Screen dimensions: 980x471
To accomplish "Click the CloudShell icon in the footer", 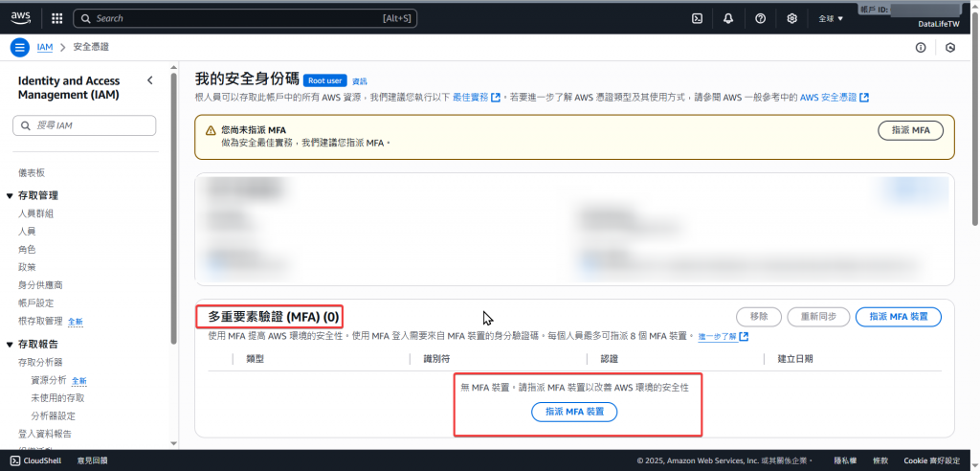I will coord(15,460).
